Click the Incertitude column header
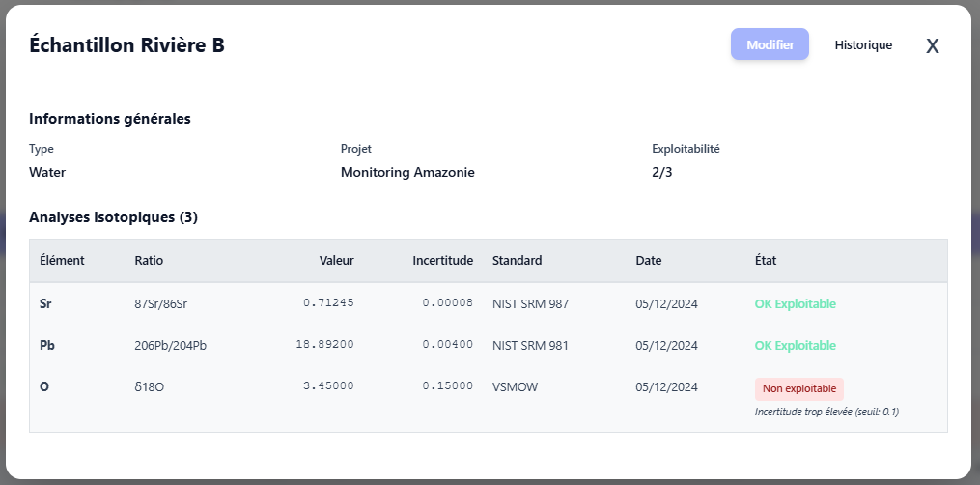980x485 pixels. pyautogui.click(x=442, y=261)
